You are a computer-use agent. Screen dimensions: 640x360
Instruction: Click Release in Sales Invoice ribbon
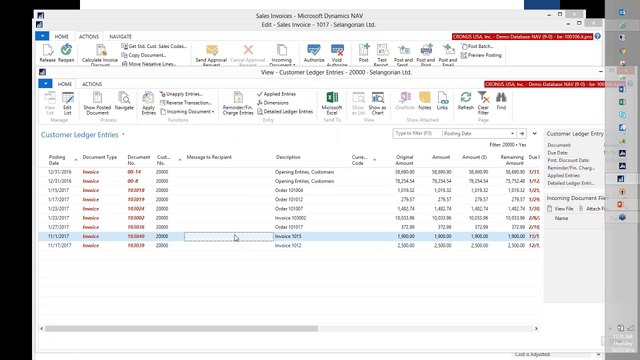(47, 53)
